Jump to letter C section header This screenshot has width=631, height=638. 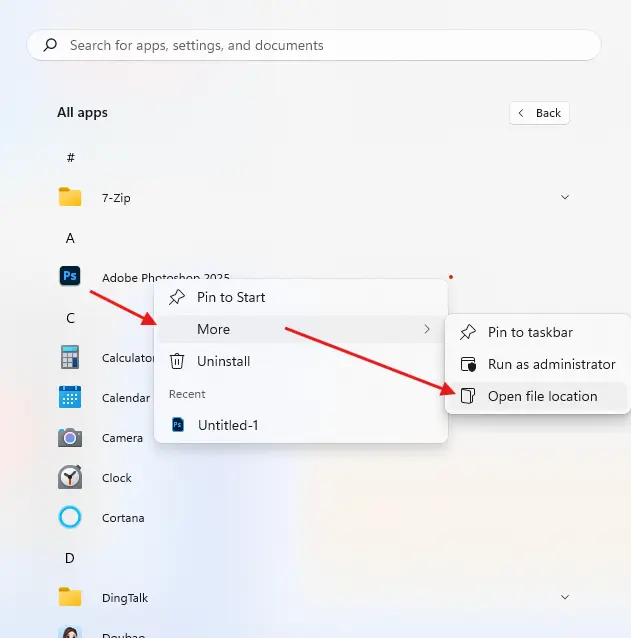(x=70, y=318)
